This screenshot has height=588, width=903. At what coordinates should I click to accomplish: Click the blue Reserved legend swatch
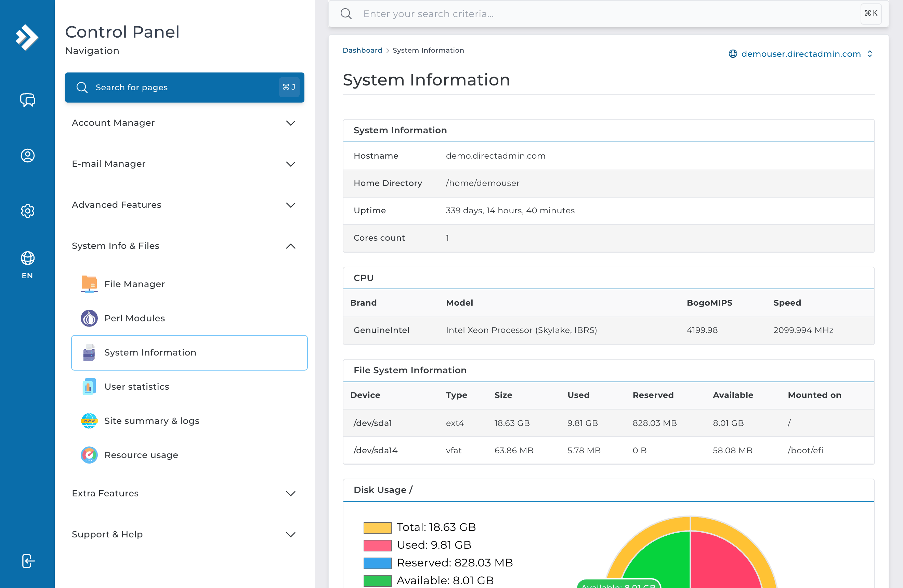pyautogui.click(x=377, y=563)
